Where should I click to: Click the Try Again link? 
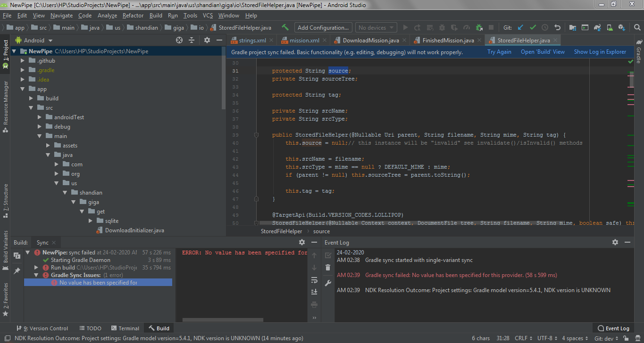coord(499,51)
